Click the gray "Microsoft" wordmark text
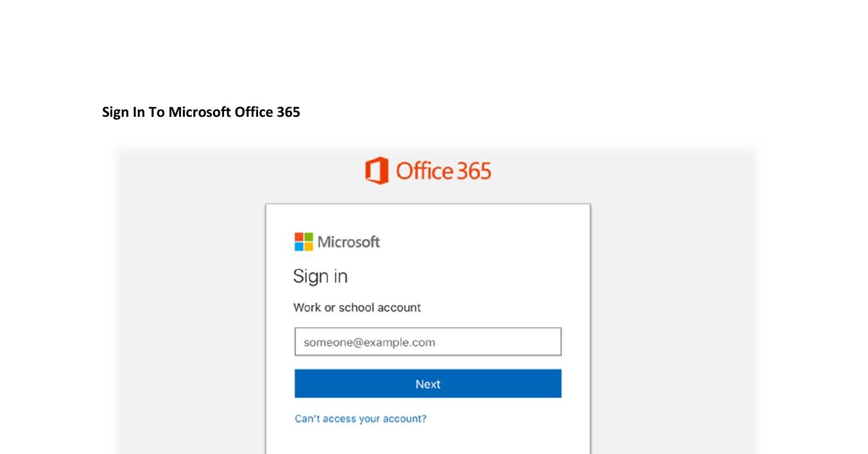 349,242
